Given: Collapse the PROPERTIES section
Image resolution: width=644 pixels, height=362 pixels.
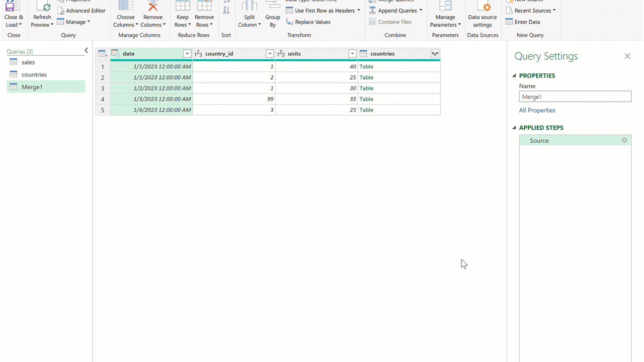Looking at the screenshot, I should click(514, 76).
